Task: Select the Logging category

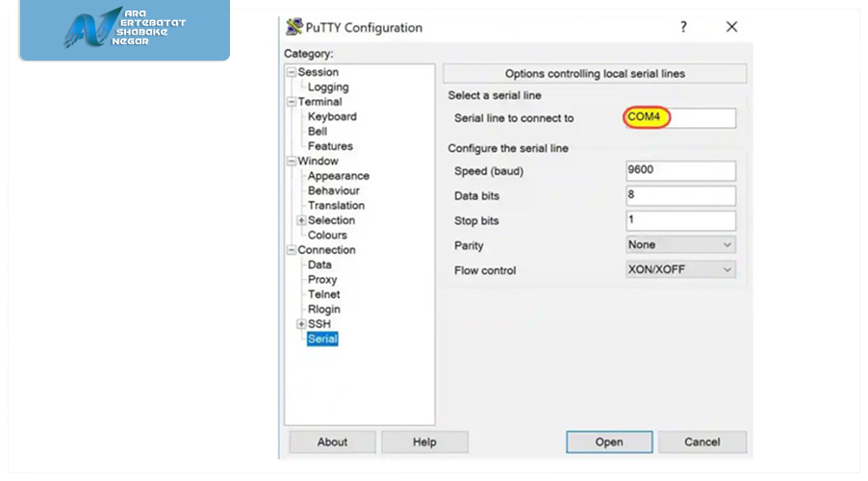Action: tap(328, 87)
